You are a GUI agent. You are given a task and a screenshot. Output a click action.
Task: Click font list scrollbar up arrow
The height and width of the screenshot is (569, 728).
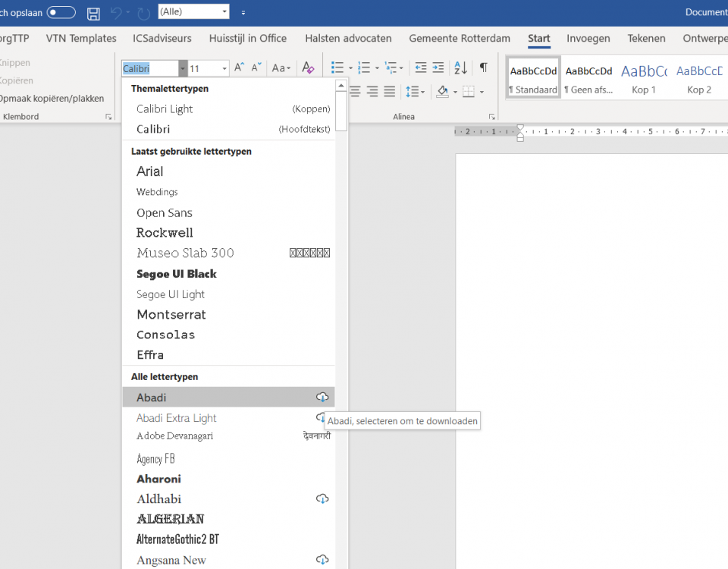pyautogui.click(x=341, y=86)
